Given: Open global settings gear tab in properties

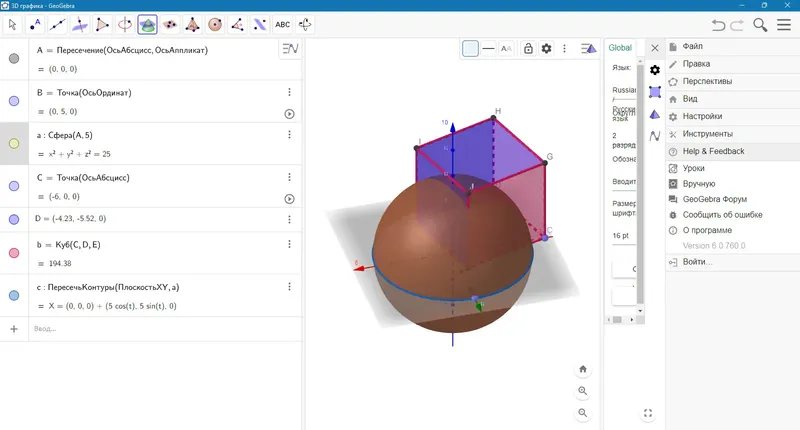Looking at the screenshot, I should [x=655, y=70].
